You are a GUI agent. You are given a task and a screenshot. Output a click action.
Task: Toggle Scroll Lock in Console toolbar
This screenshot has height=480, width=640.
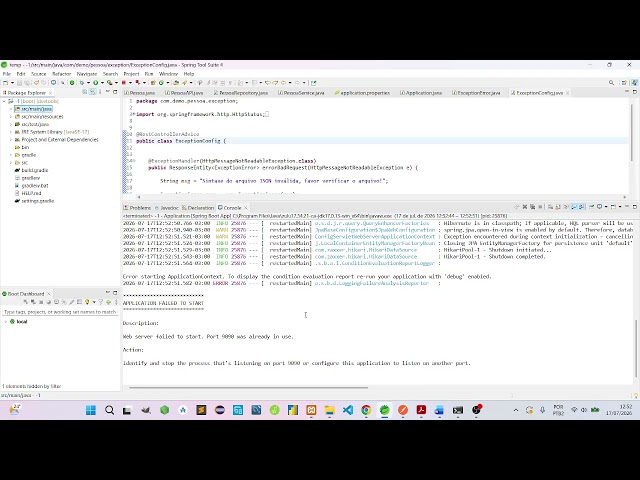coord(558,207)
